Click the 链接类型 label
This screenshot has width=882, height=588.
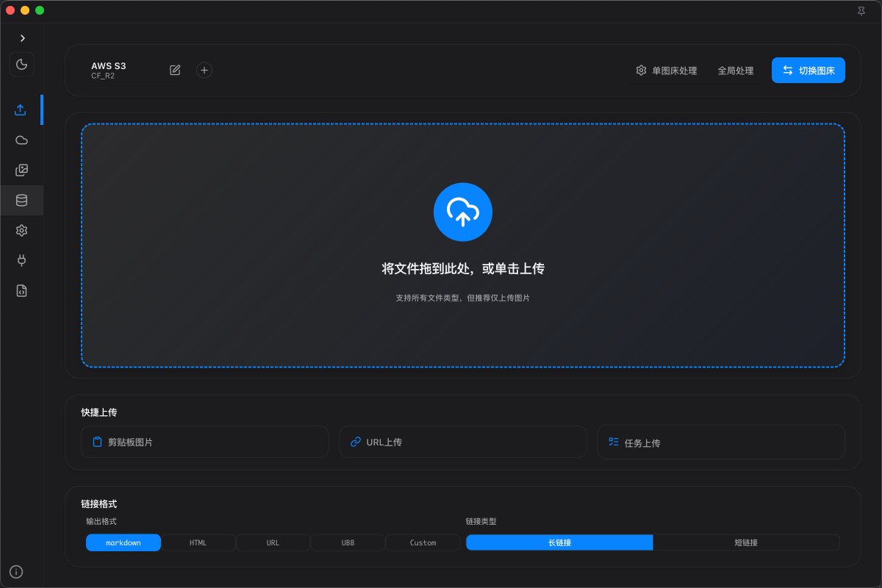tap(481, 521)
